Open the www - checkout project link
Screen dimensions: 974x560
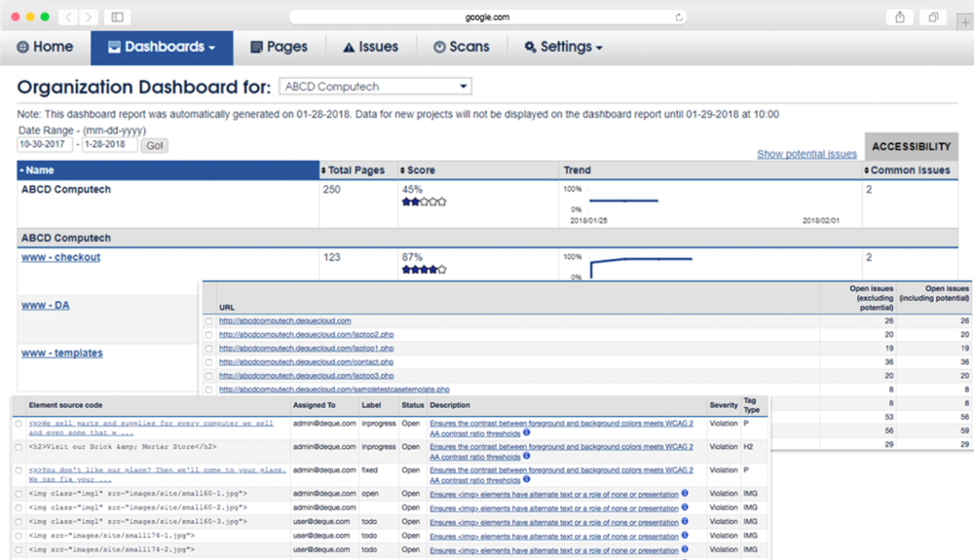[60, 257]
